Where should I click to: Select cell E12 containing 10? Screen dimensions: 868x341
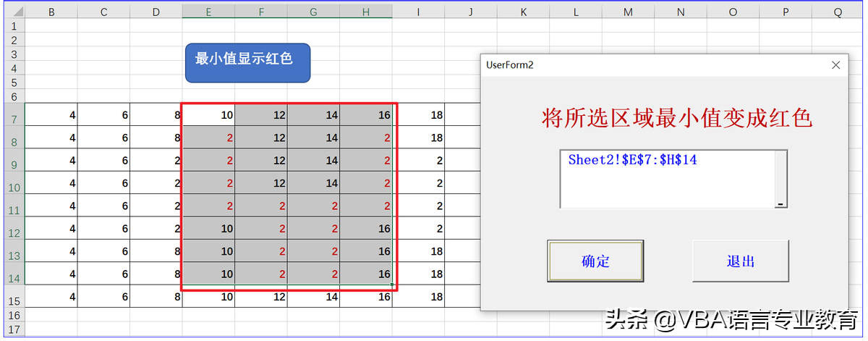(x=208, y=228)
